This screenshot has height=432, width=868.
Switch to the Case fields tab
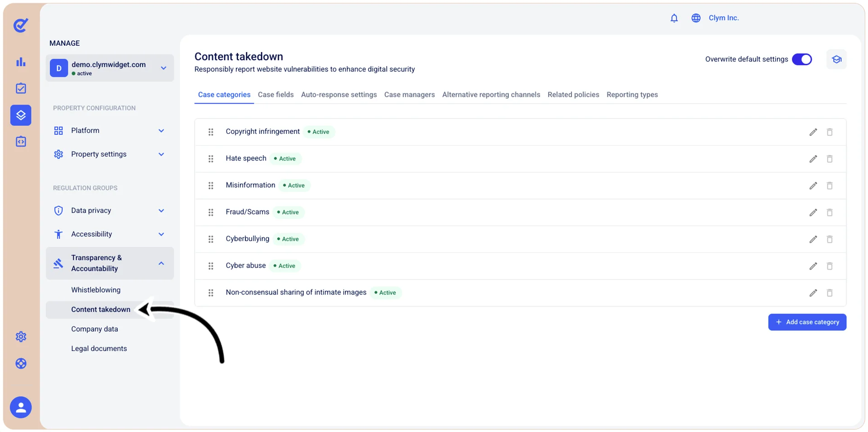[275, 95]
